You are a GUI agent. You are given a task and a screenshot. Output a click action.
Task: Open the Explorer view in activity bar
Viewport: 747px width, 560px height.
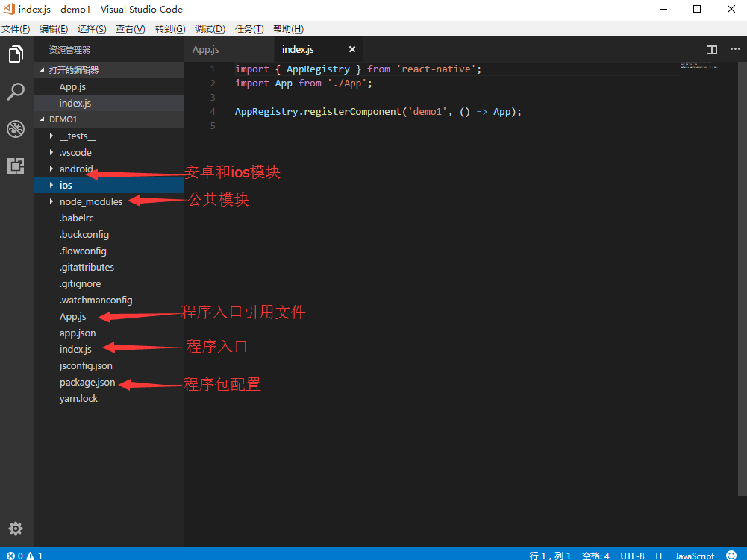point(16,54)
